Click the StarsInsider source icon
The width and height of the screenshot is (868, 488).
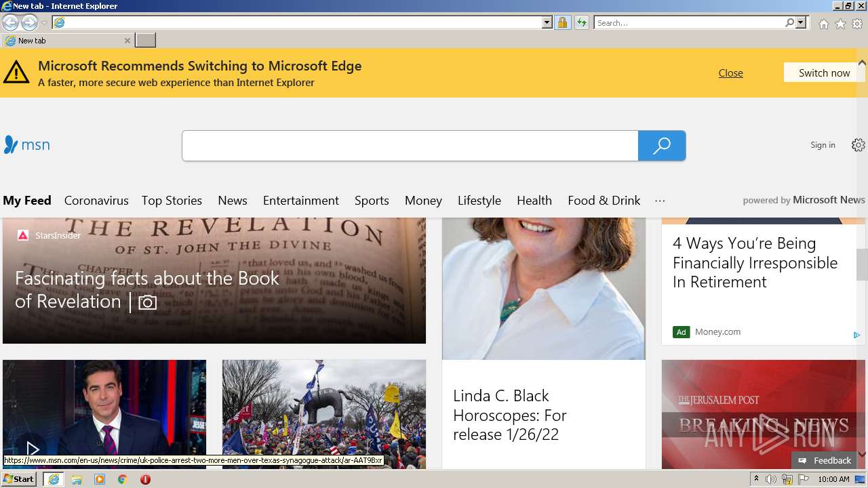pos(22,235)
